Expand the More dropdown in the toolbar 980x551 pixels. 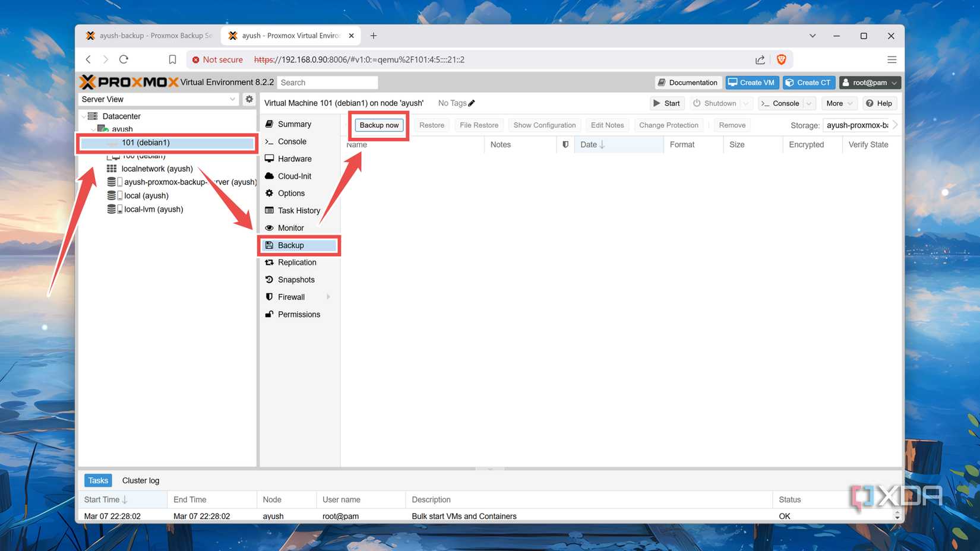pyautogui.click(x=839, y=103)
